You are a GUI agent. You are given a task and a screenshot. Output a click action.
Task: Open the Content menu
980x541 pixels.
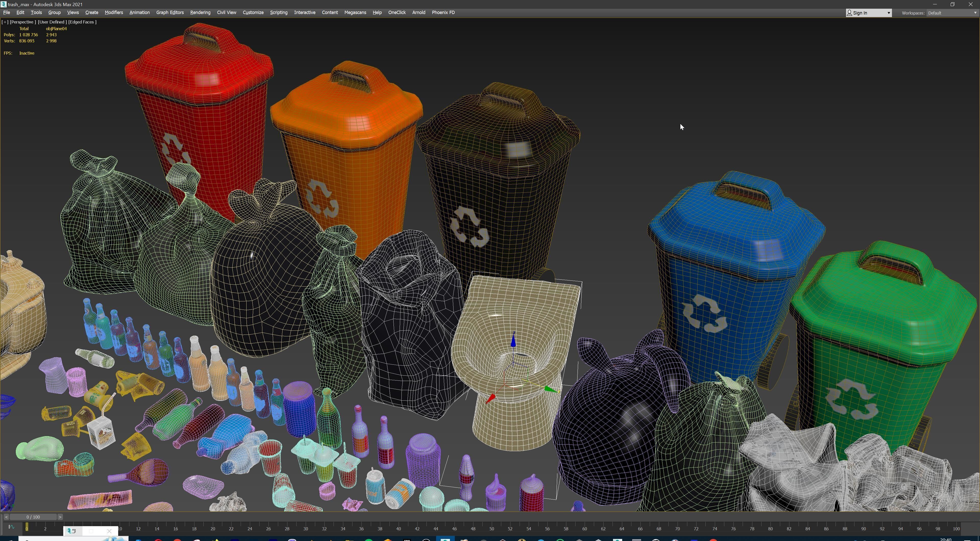click(329, 13)
